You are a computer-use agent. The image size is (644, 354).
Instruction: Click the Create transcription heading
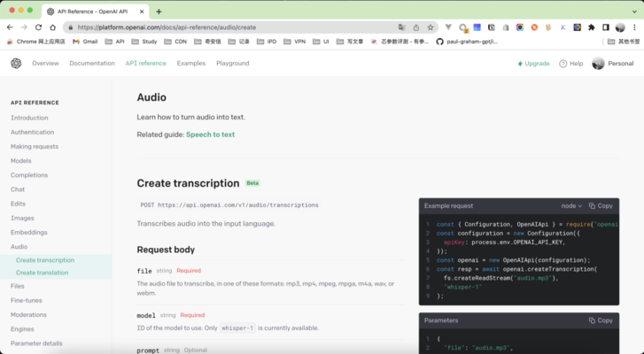pyautogui.click(x=188, y=183)
